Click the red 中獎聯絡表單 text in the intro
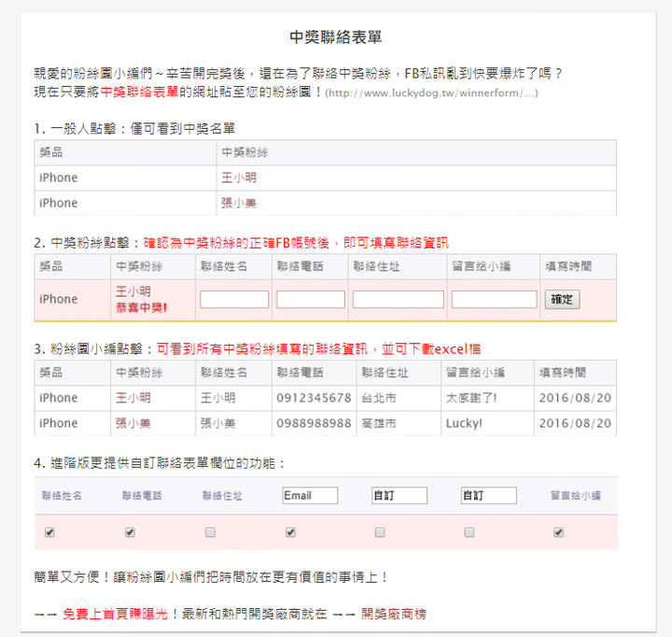Screen dimensions: 672x637 (139, 92)
